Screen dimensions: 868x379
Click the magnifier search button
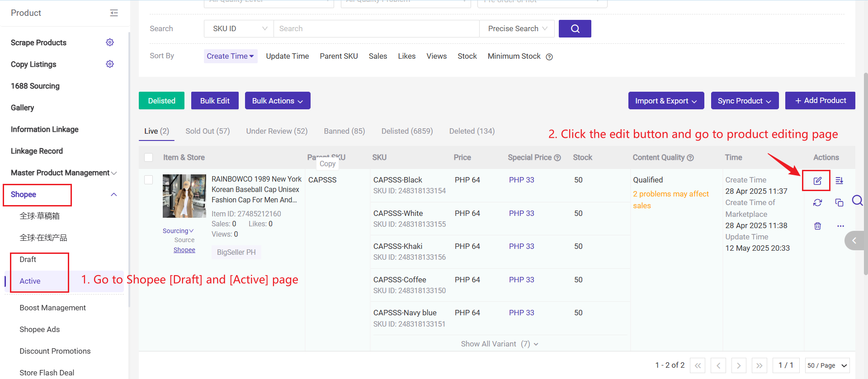click(575, 28)
